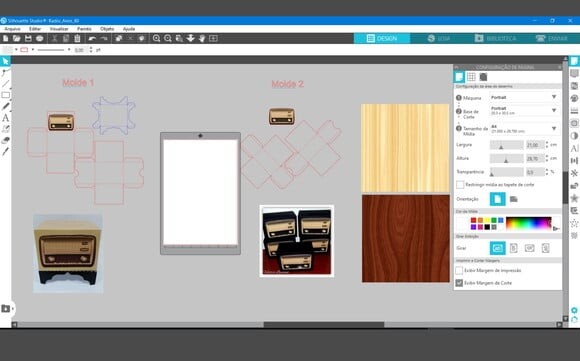Select second rotate view option
This screenshot has height=361, width=580.
pyautogui.click(x=513, y=248)
